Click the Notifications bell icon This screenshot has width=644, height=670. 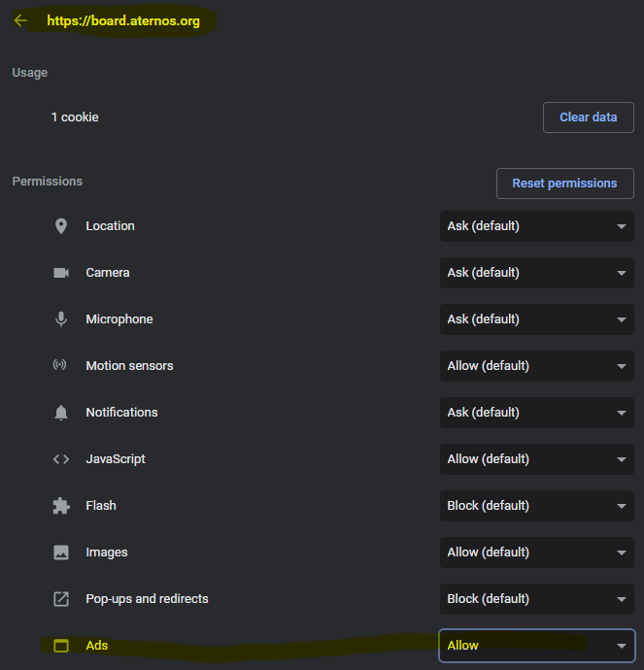point(61,413)
